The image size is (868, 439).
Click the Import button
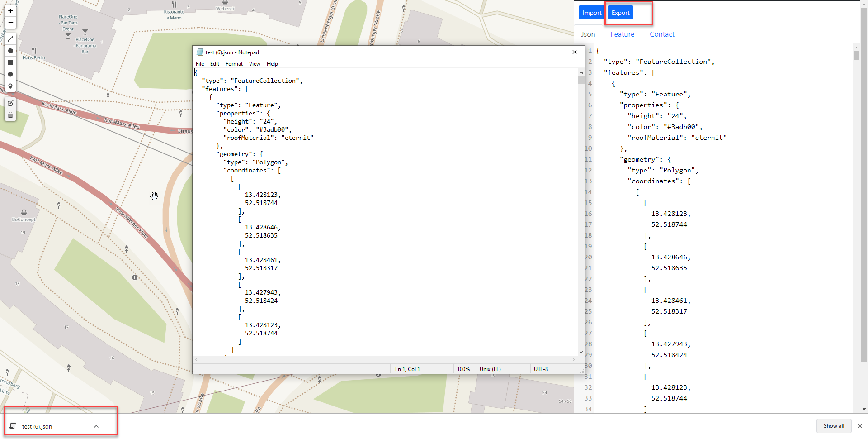click(x=592, y=13)
